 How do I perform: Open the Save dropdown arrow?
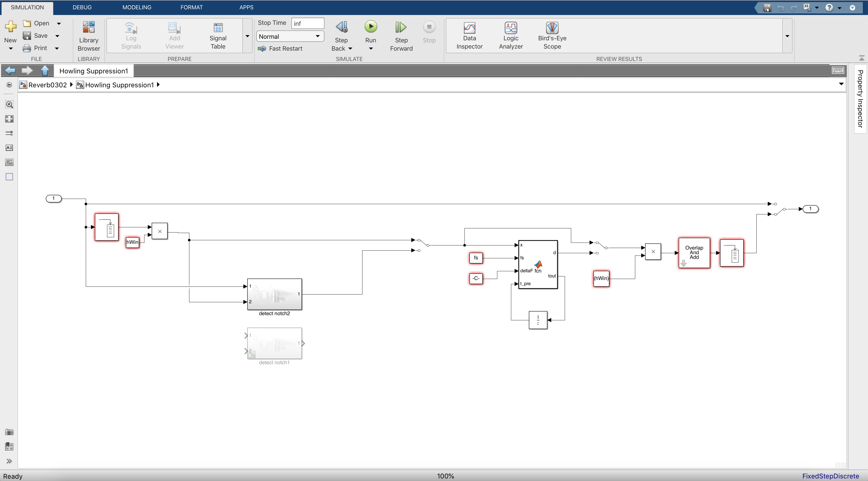pos(57,36)
